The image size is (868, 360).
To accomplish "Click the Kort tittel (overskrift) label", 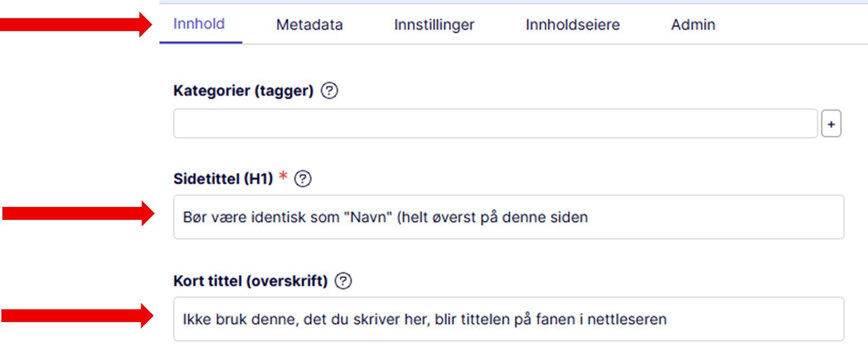I will 250,281.
